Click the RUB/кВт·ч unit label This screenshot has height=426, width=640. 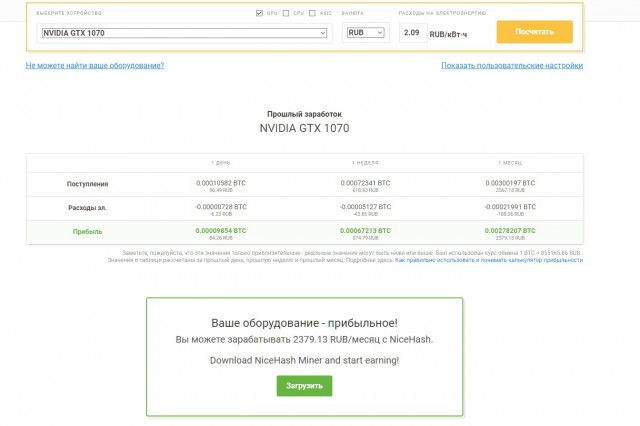tap(448, 35)
